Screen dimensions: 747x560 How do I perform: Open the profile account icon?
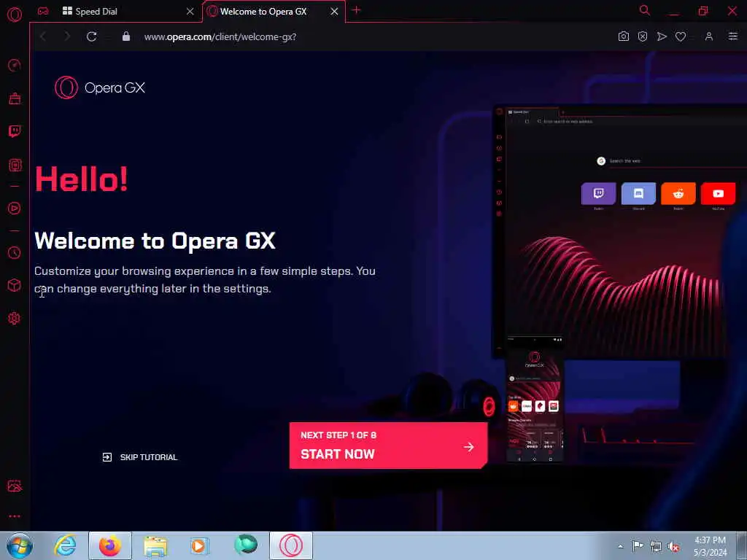tap(709, 36)
